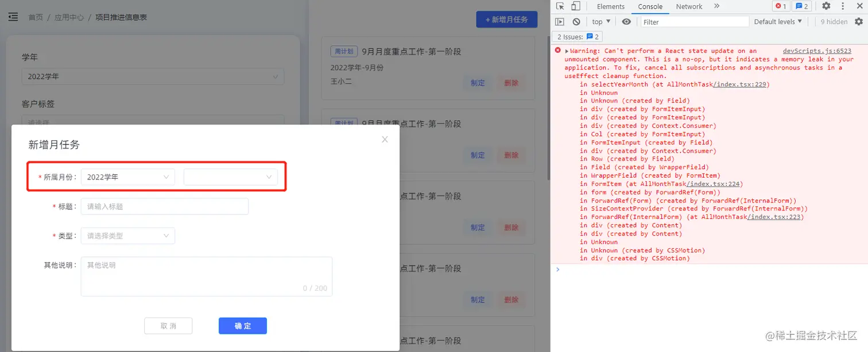The height and width of the screenshot is (352, 868).
Task: Open the DevTools settings gear
Action: click(826, 6)
